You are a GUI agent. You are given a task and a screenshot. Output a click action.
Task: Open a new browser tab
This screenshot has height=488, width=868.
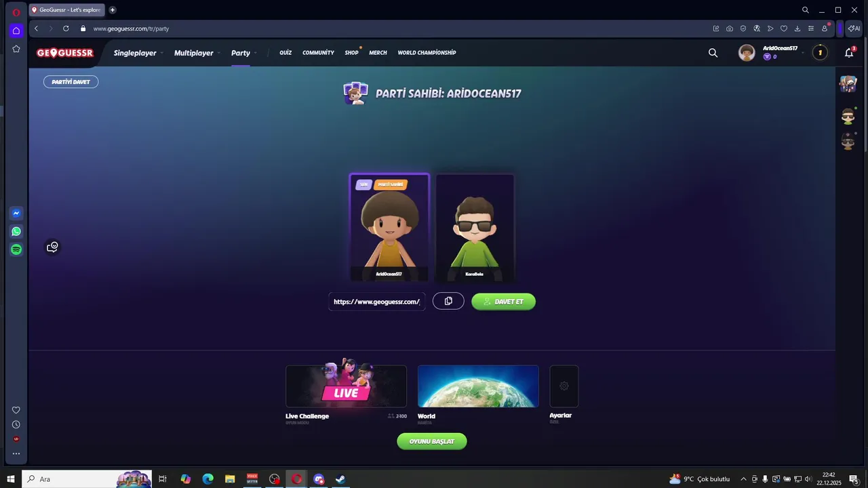(x=113, y=10)
